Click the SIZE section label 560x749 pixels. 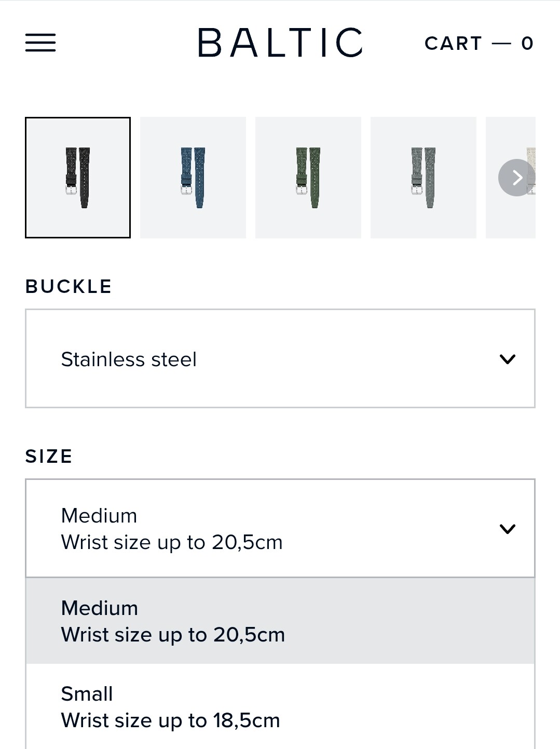(49, 456)
